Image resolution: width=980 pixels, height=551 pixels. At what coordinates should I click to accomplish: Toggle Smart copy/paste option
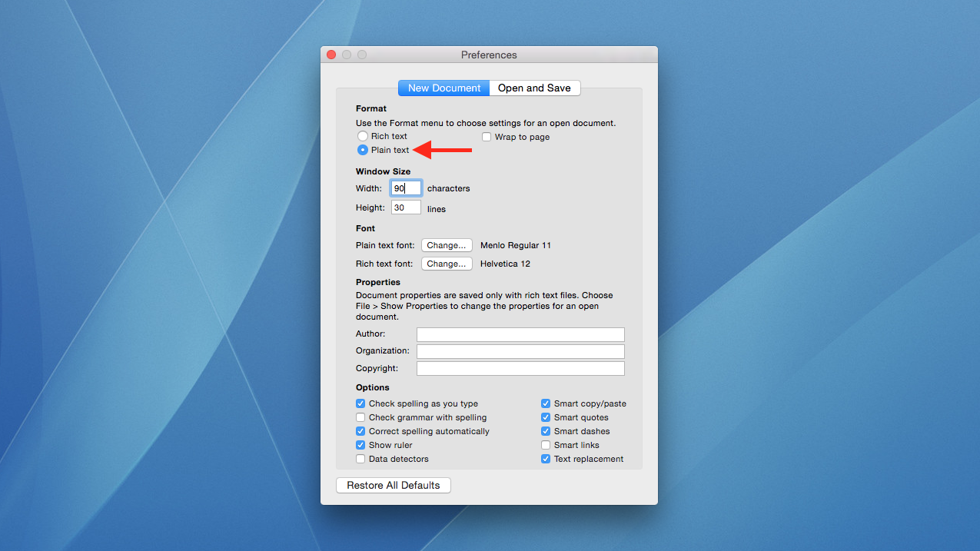click(x=546, y=403)
